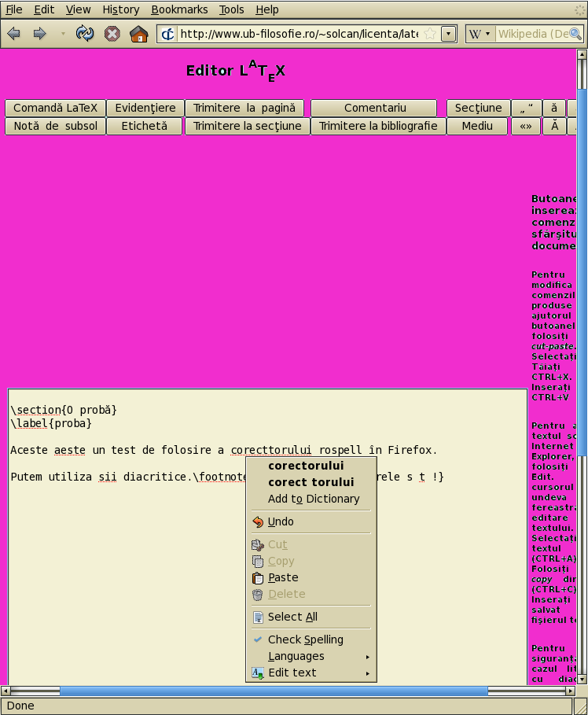Screen dimensions: 588x715
Task: Insert uppercase Ă character button
Action: coord(554,127)
